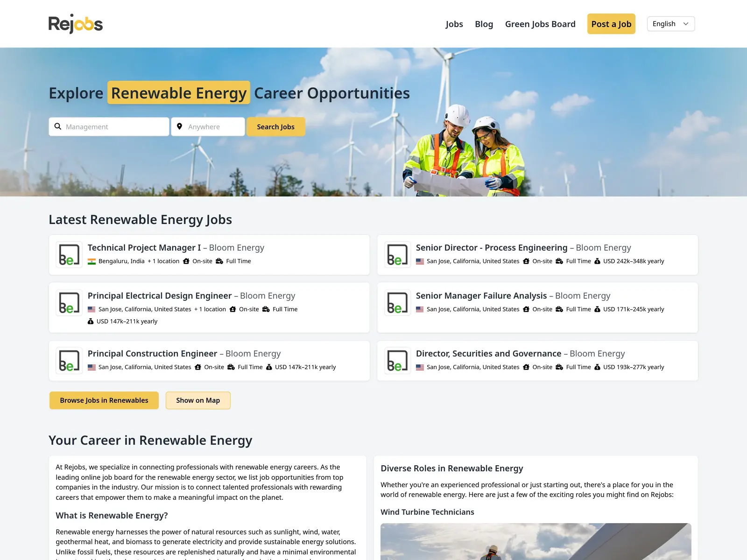The height and width of the screenshot is (560, 747).
Task: Open the Jobs menu item
Action: [454, 24]
